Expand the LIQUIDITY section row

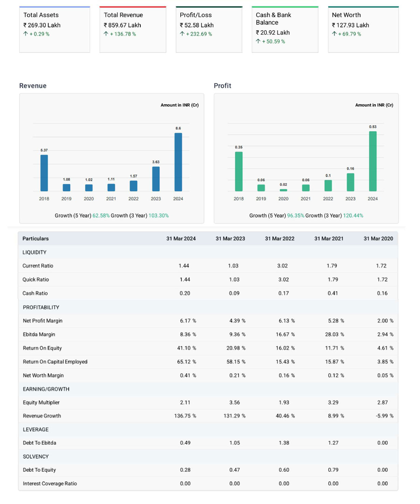pyautogui.click(x=34, y=252)
